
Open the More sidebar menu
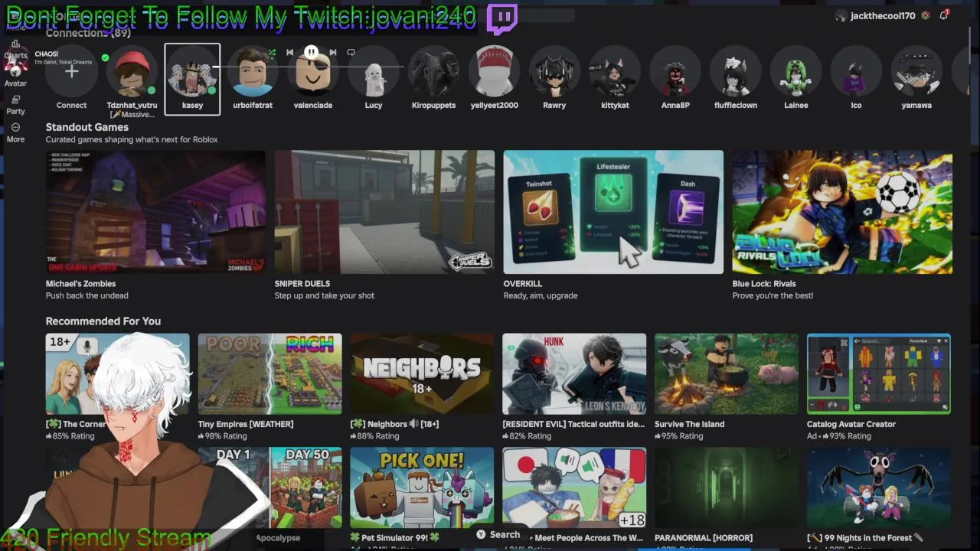15,132
